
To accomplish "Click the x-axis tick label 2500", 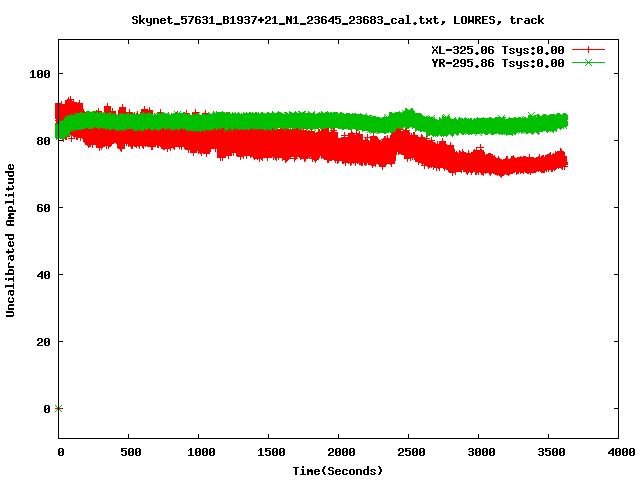I will tap(411, 452).
